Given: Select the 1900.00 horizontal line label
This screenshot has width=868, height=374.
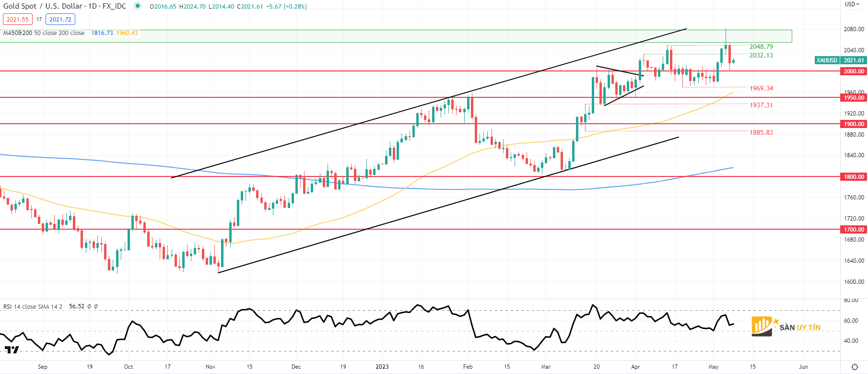Looking at the screenshot, I should coord(854,124).
